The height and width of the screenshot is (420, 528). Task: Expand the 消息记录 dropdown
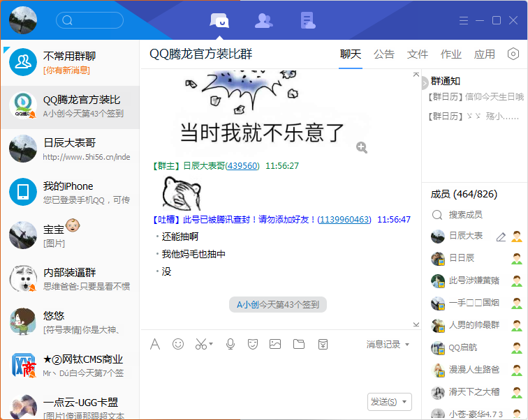(407, 345)
